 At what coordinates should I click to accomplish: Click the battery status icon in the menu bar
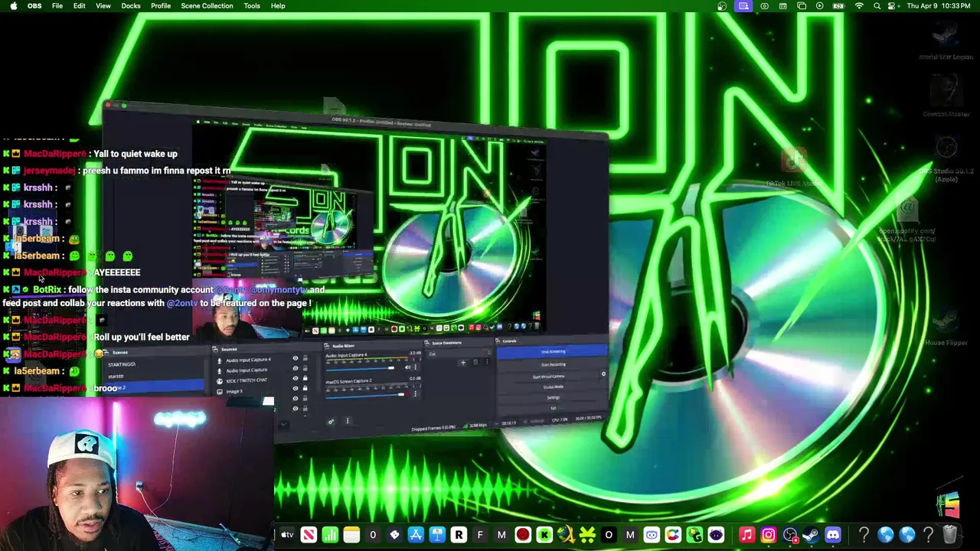click(838, 6)
